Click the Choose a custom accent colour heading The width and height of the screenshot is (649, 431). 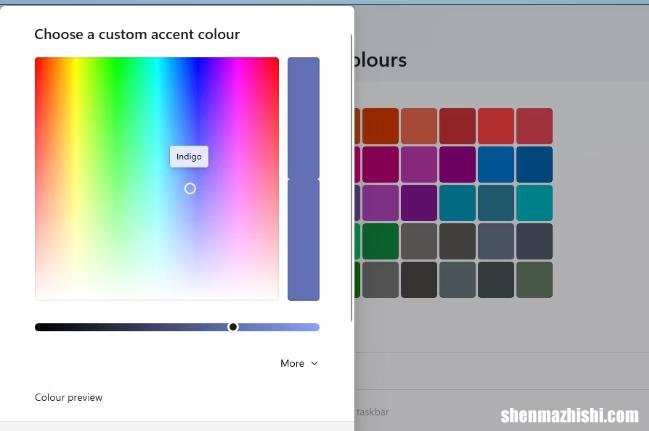point(137,34)
